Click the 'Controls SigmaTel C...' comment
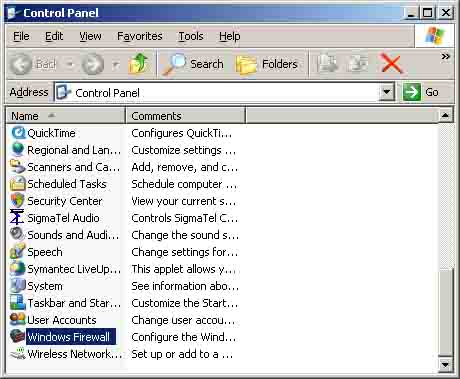The width and height of the screenshot is (460, 379). [185, 218]
